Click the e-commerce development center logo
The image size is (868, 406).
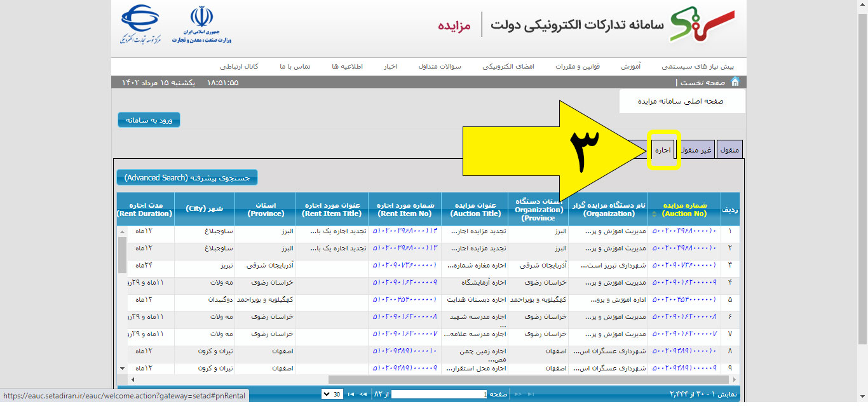pyautogui.click(x=142, y=24)
